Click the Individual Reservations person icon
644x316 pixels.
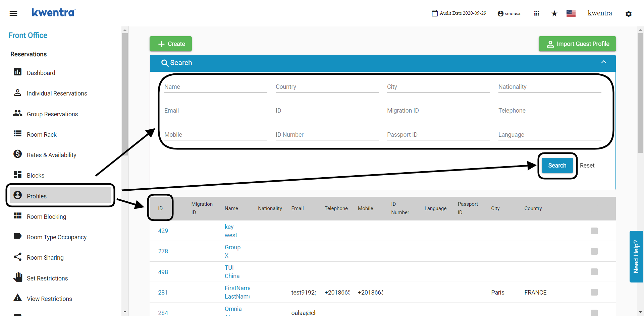pyautogui.click(x=17, y=92)
